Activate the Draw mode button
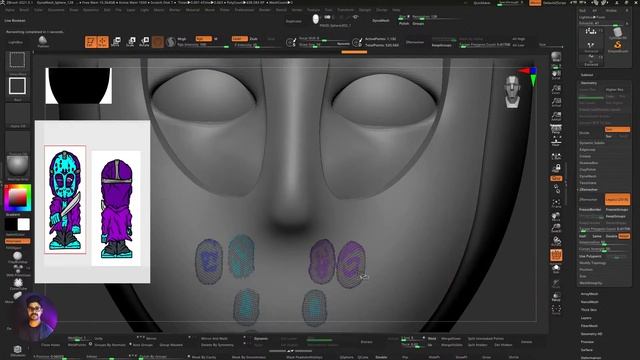 click(102, 42)
